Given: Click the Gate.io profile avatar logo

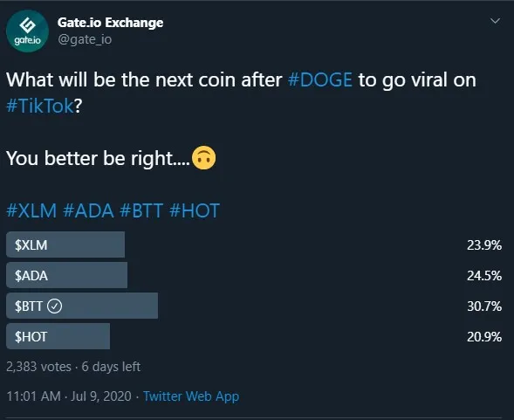Looking at the screenshot, I should (x=28, y=31).
